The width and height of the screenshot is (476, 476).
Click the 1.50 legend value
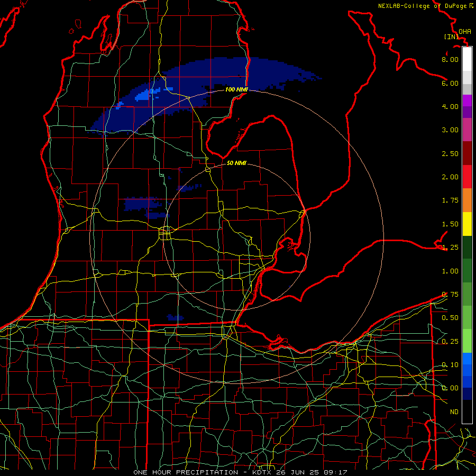(x=450, y=224)
